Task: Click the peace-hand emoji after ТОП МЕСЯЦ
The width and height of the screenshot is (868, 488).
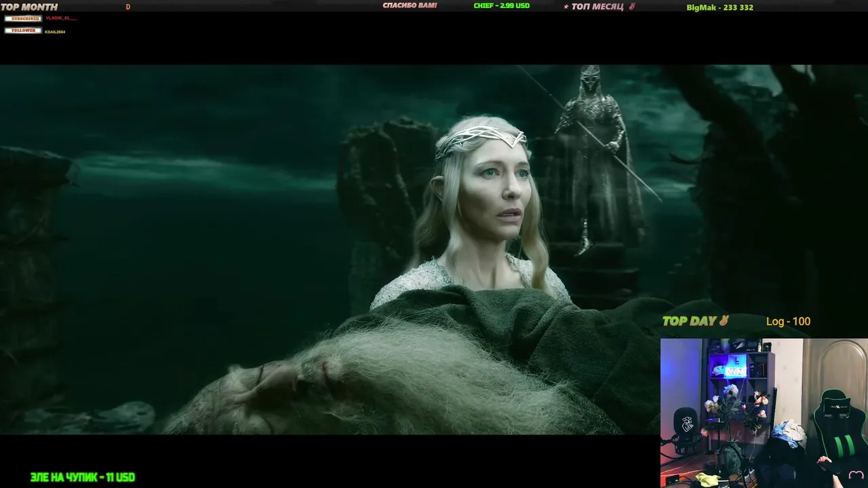Action: (632, 6)
